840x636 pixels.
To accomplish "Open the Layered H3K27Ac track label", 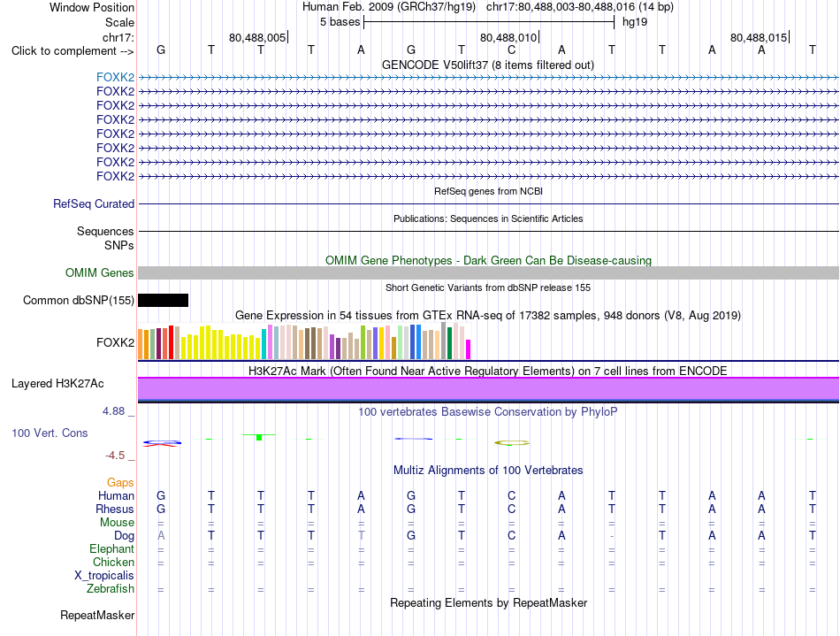I will (x=57, y=384).
